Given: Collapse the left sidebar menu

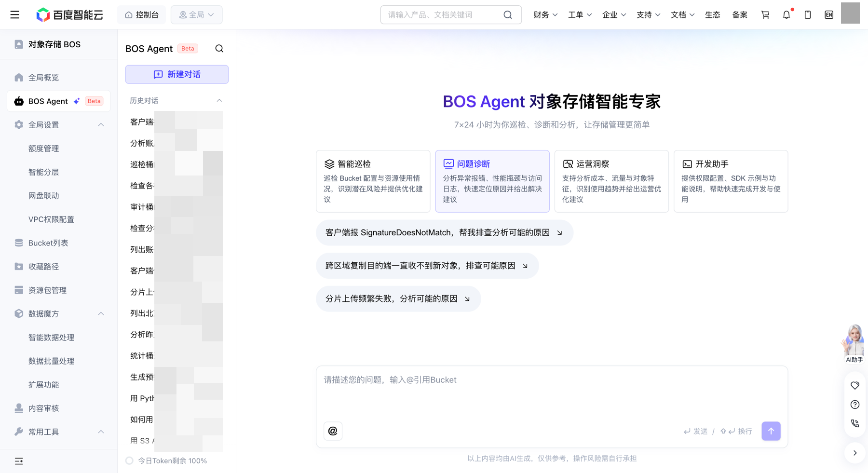Looking at the screenshot, I should pyautogui.click(x=19, y=461).
